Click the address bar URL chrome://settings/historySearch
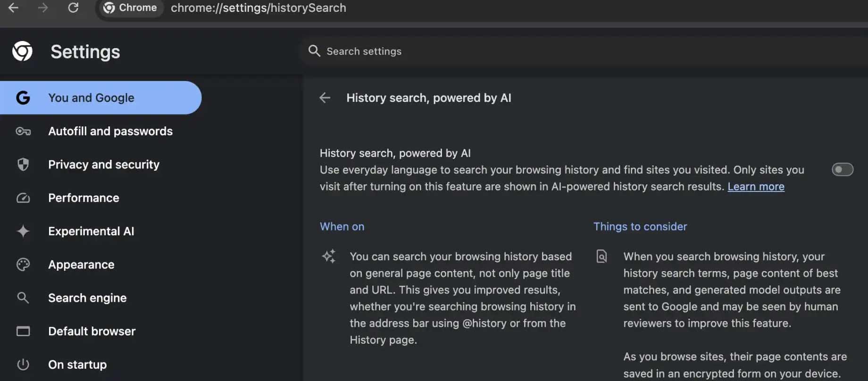This screenshot has height=381, width=868. (x=258, y=8)
